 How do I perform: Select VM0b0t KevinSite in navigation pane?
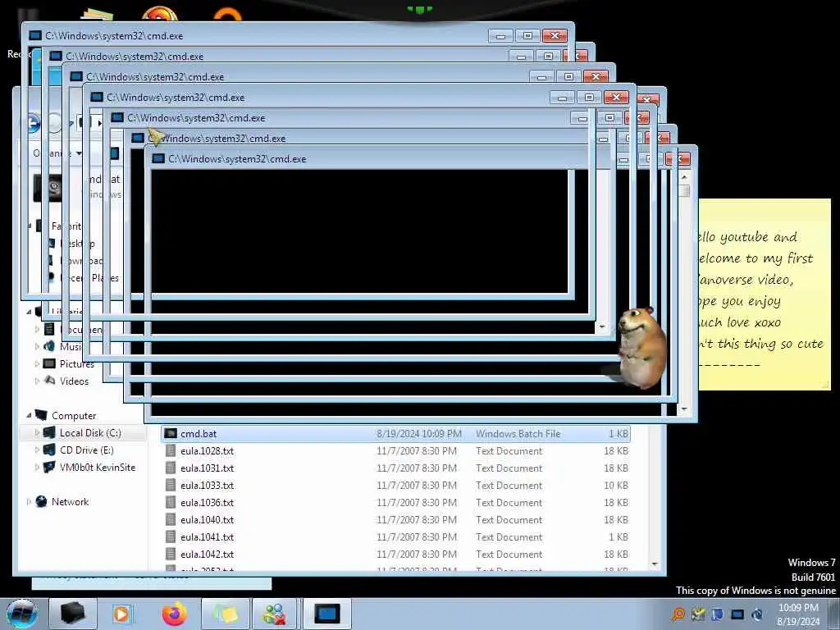tap(98, 467)
